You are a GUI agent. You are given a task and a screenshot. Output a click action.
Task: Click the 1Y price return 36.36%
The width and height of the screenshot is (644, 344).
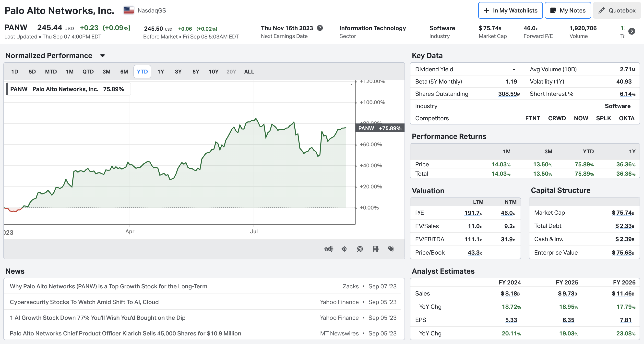(626, 164)
